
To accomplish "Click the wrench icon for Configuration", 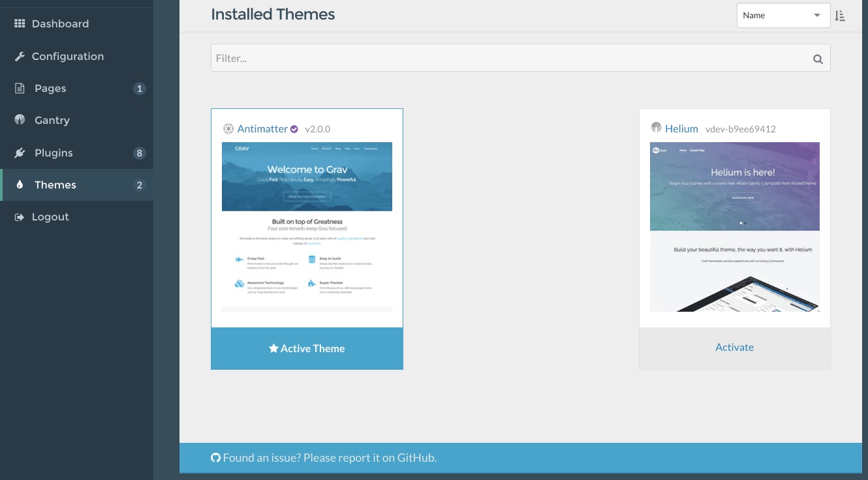I will click(20, 56).
